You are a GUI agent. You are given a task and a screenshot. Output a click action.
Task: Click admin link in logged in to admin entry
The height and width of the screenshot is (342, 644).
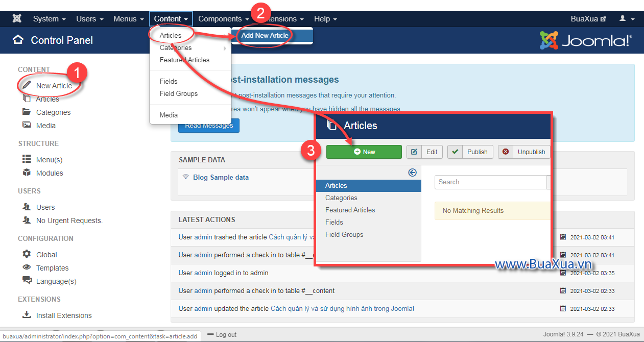click(203, 273)
